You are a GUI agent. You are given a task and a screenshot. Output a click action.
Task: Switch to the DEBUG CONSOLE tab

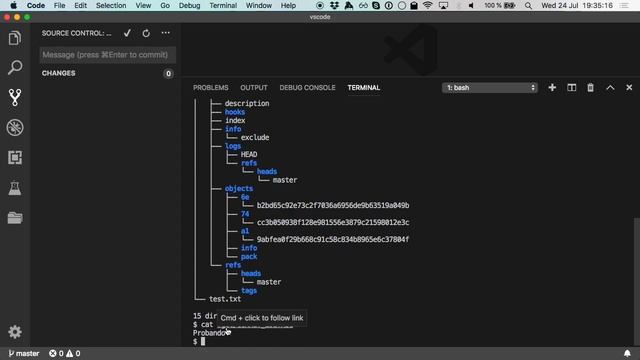tap(307, 88)
